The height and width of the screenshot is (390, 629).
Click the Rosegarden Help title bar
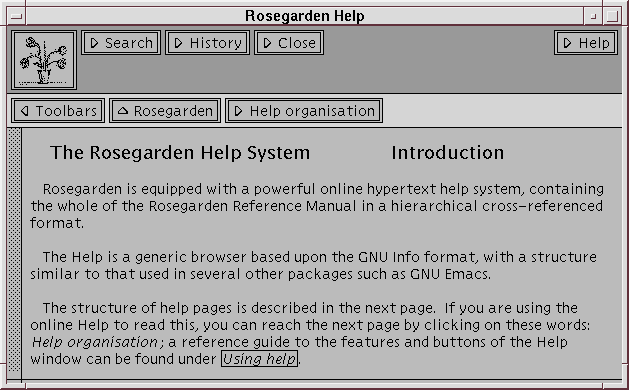[x=305, y=16]
